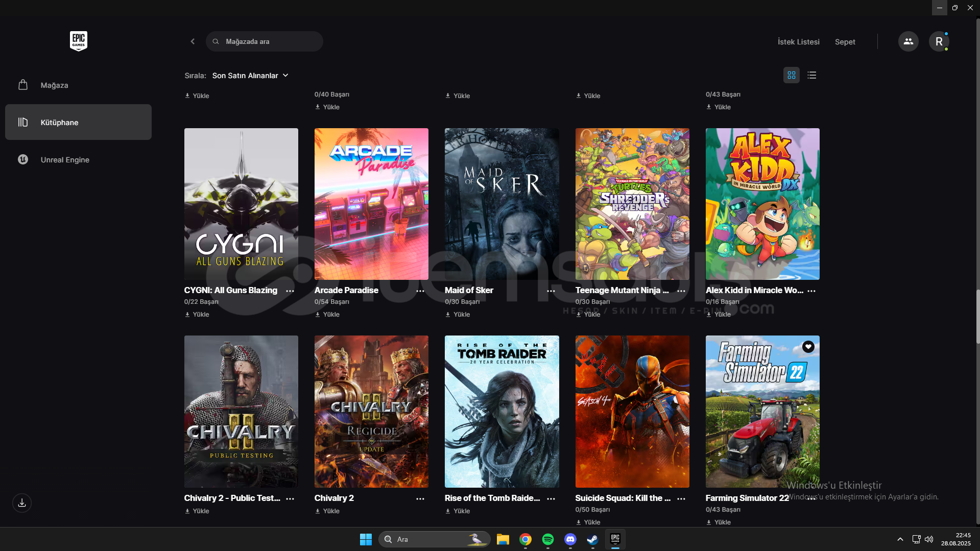Click 0/22 Başarı under CYGNI
980x551 pixels.
click(201, 302)
